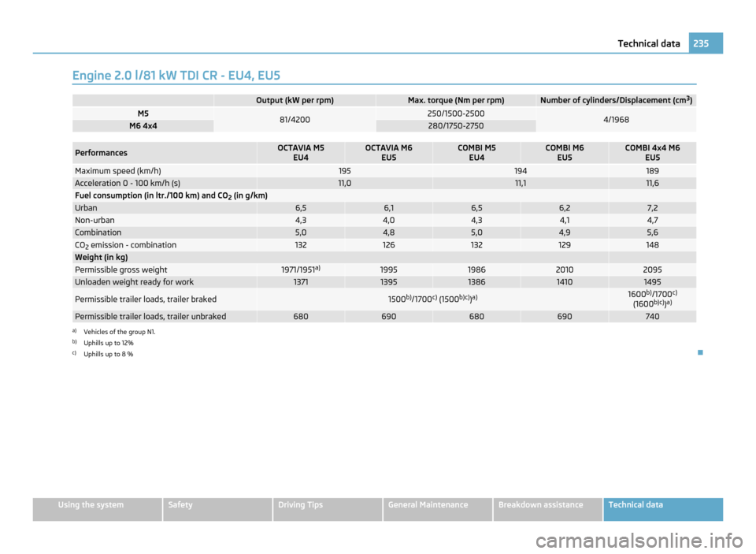
Task: Click the OCTAVIA M6 EU5 column header
Action: 388,153
